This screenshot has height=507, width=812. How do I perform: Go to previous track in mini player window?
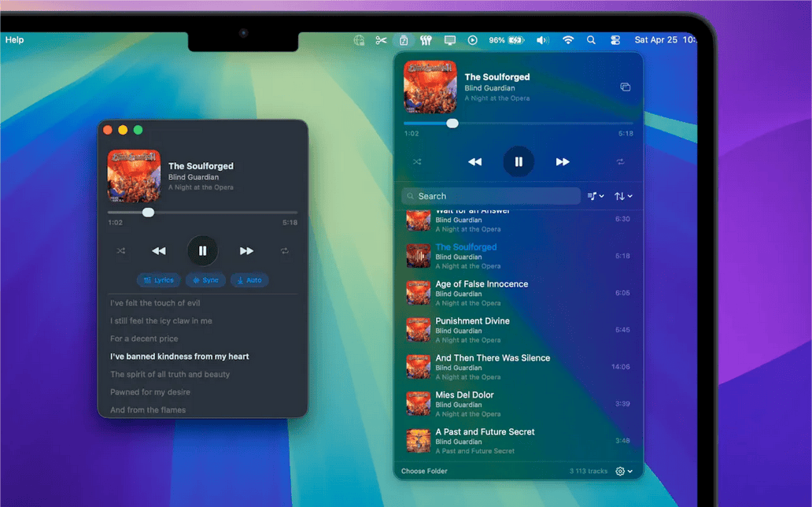158,251
